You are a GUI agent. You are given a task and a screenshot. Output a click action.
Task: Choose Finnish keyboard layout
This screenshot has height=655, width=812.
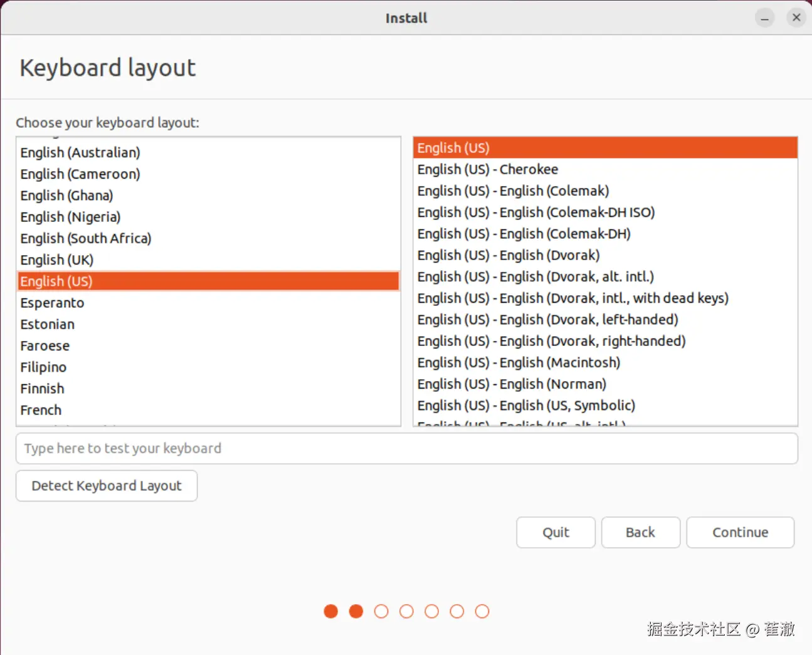(208, 389)
